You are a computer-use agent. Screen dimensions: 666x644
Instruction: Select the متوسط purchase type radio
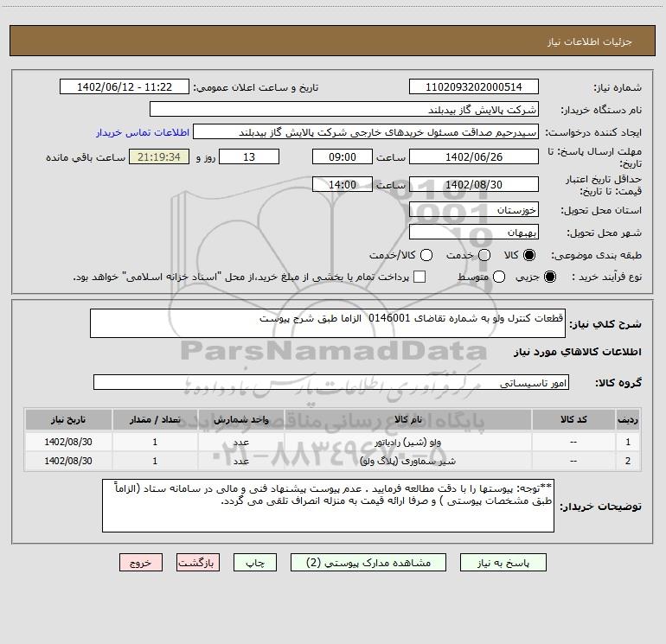pyautogui.click(x=499, y=277)
